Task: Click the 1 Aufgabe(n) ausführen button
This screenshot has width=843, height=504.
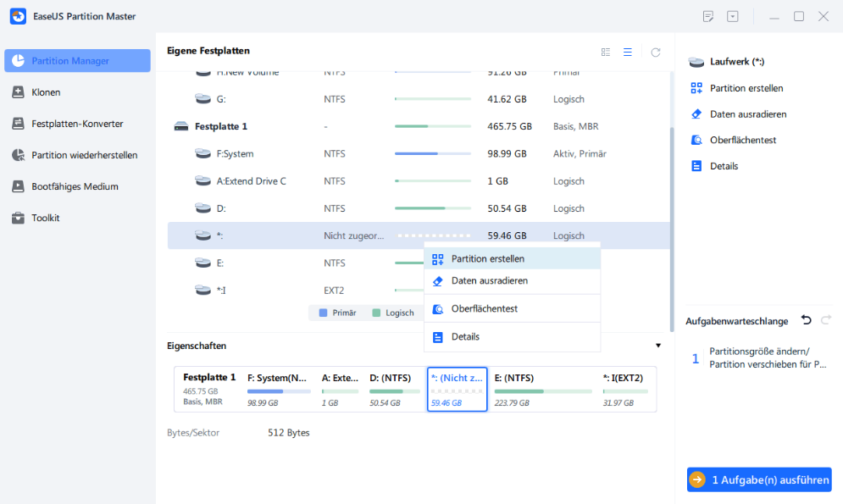Action: click(759, 479)
